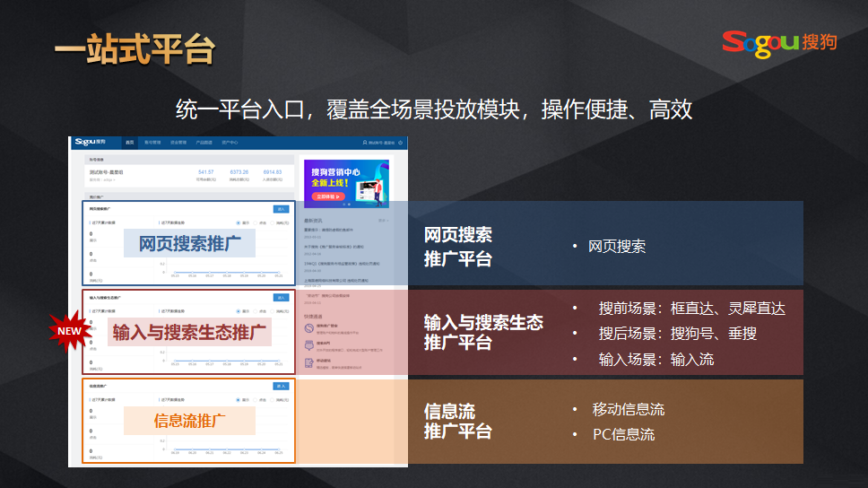The height and width of the screenshot is (488, 868).
Task: Open the 2019Q1 news notice link
Action: click(342, 264)
